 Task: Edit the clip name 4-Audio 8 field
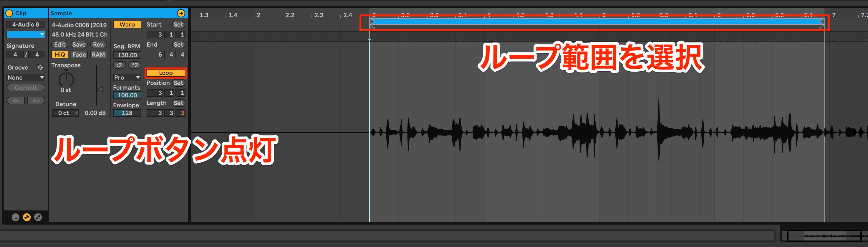pyautogui.click(x=26, y=24)
